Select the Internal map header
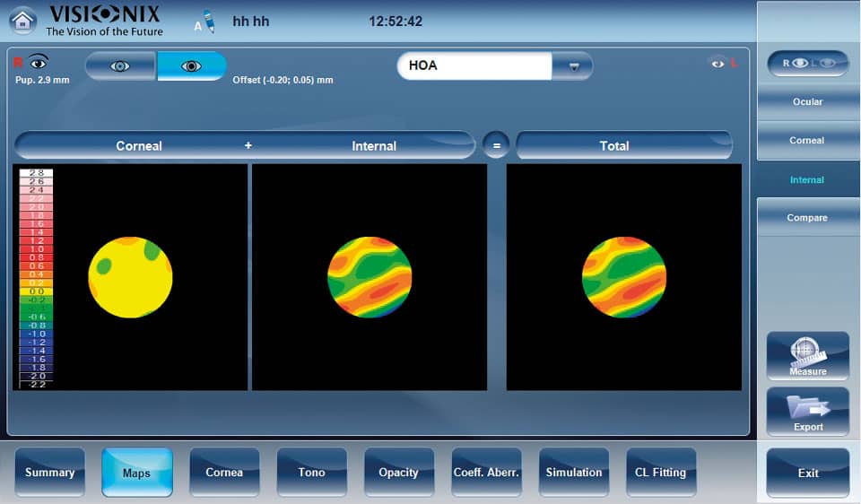Image resolution: width=861 pixels, height=504 pixels. pos(374,146)
